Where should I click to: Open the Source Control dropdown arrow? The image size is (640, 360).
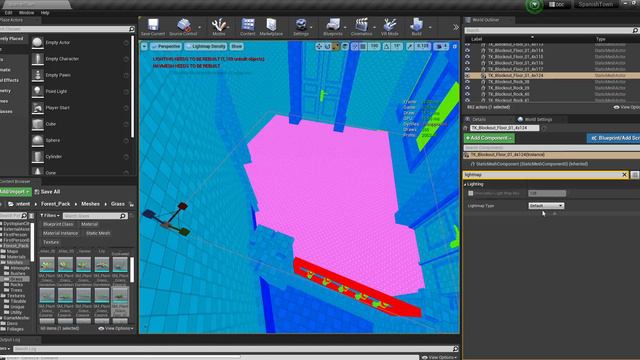point(199,28)
